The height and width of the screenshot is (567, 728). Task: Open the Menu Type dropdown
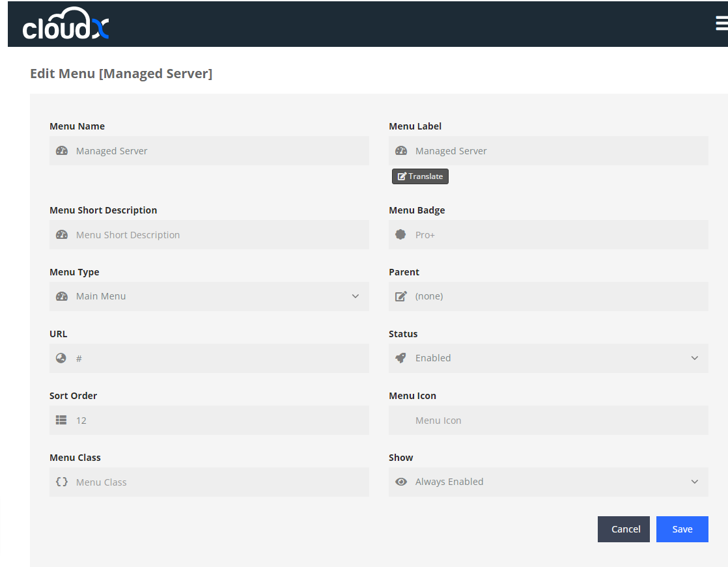[x=215, y=296]
